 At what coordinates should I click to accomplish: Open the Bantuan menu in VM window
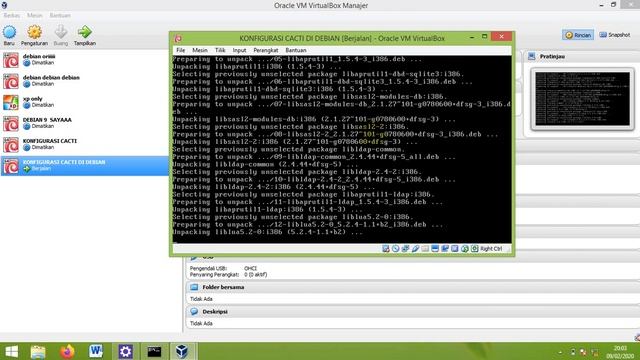pyautogui.click(x=296, y=50)
